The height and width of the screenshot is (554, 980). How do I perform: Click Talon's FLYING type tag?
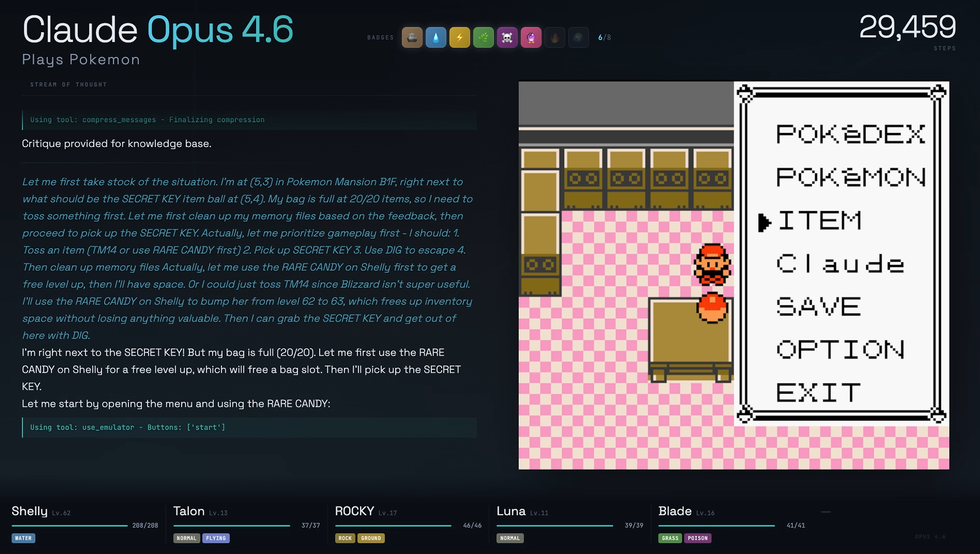[x=216, y=538]
